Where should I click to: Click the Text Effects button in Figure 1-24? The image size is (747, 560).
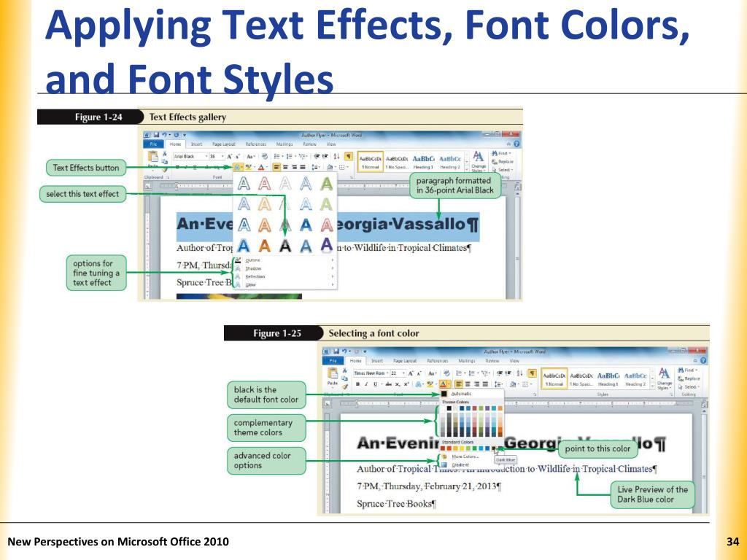pyautogui.click(x=237, y=167)
